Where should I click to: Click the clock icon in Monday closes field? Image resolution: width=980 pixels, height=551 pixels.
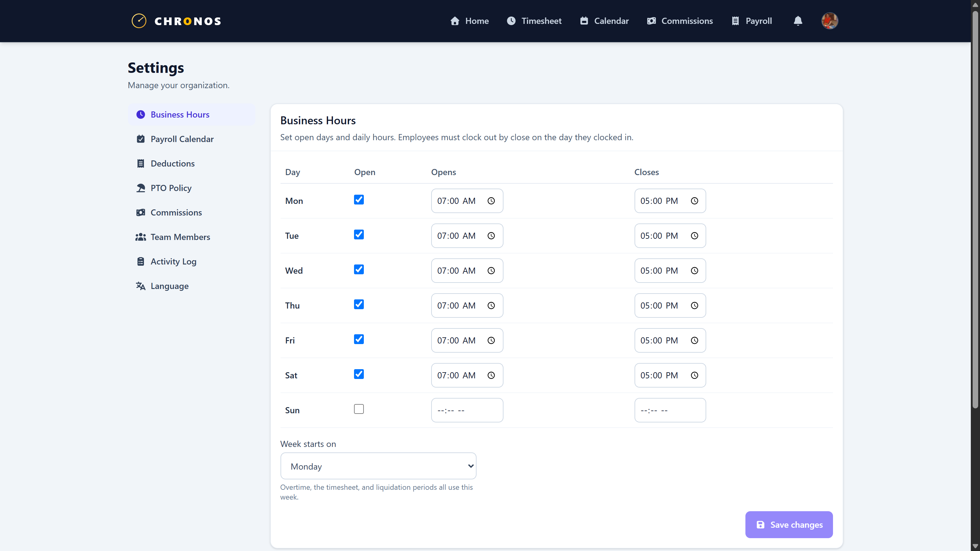pyautogui.click(x=694, y=201)
